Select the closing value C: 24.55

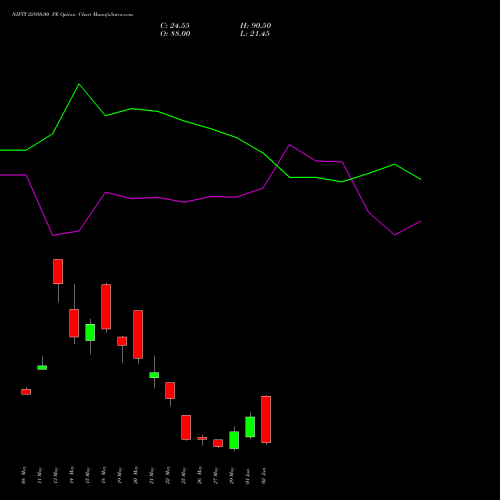coord(175,26)
